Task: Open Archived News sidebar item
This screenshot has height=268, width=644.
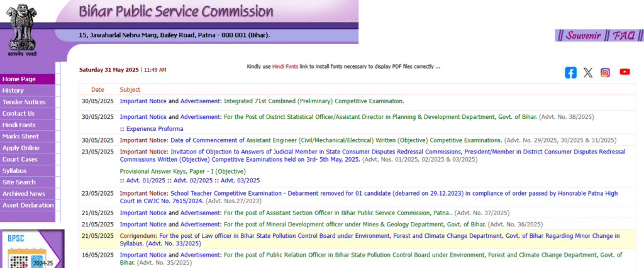Action: click(x=28, y=194)
